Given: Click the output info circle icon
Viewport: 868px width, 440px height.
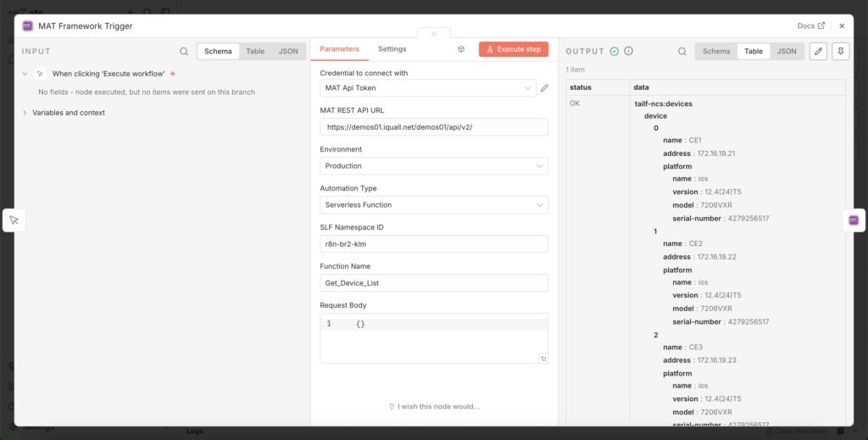Looking at the screenshot, I should click(628, 52).
